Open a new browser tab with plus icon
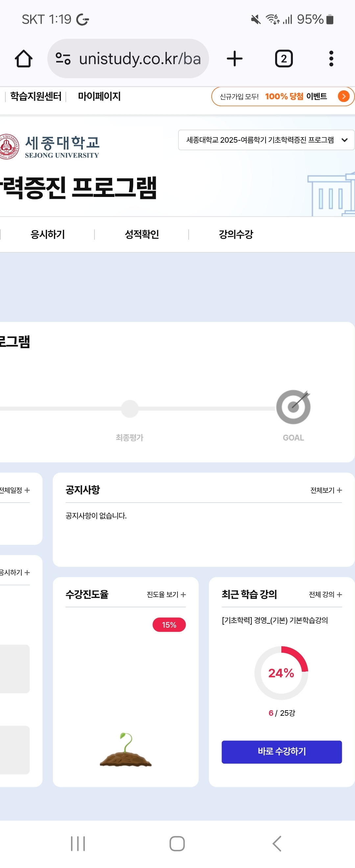This screenshot has height=868, width=355. (234, 58)
